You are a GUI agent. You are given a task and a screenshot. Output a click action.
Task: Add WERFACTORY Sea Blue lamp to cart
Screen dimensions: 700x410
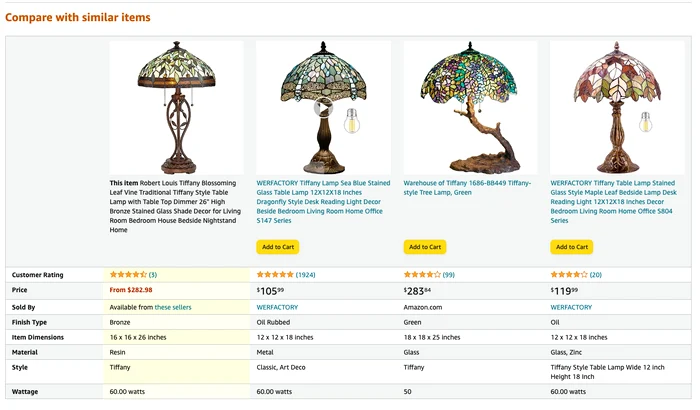pyautogui.click(x=278, y=247)
